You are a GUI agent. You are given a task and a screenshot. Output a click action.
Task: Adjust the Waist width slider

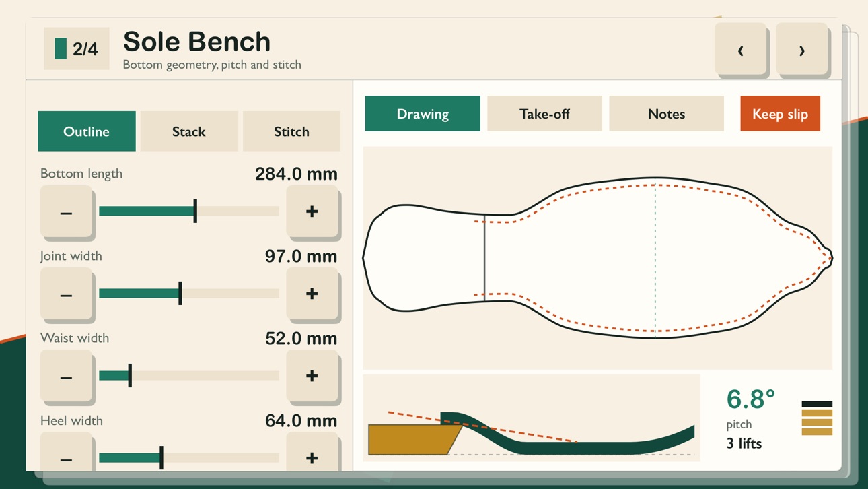click(x=189, y=376)
